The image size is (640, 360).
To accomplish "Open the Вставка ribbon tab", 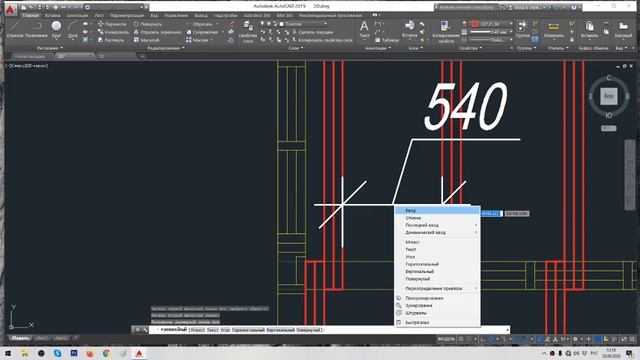I will click(x=52, y=16).
